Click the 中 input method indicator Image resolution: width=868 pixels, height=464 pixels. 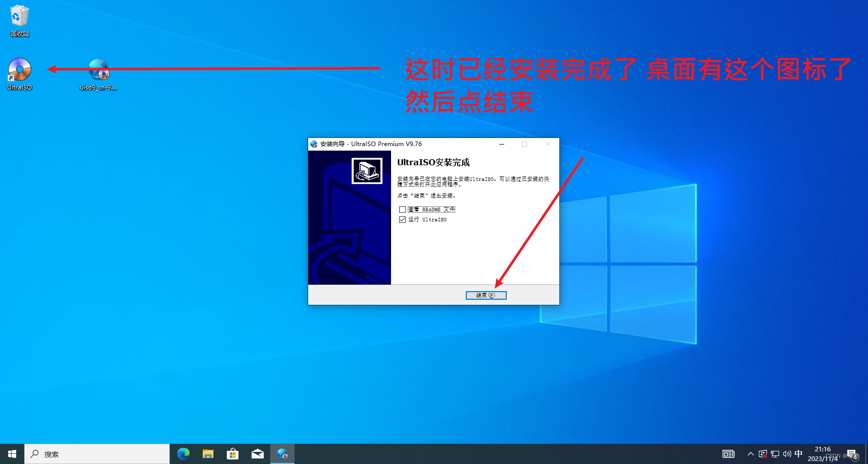point(799,453)
